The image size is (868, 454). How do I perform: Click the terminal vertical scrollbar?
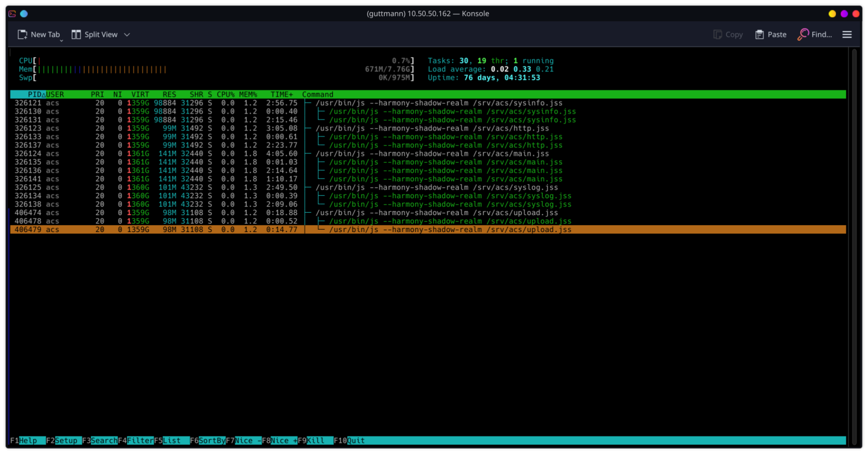click(854, 241)
